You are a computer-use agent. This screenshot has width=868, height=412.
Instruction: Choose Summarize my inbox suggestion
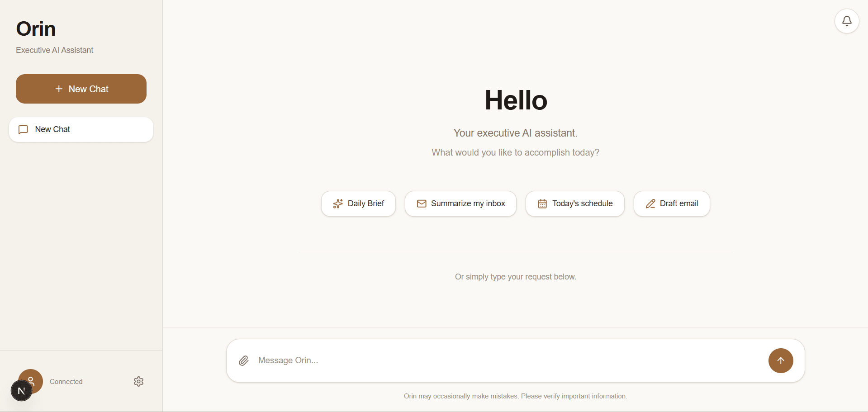460,204
